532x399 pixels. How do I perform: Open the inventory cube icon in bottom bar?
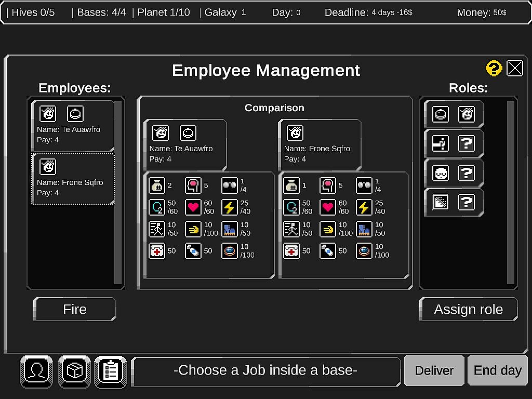coord(74,371)
